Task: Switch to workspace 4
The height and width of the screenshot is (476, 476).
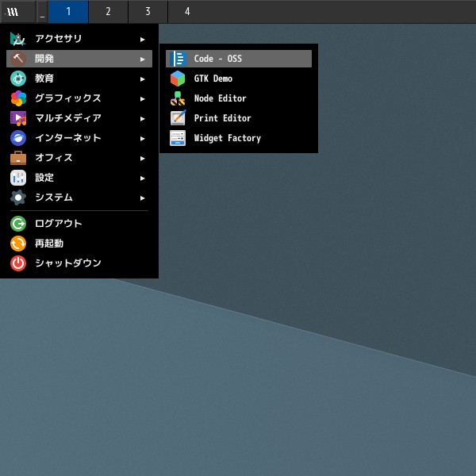Action: point(187,12)
